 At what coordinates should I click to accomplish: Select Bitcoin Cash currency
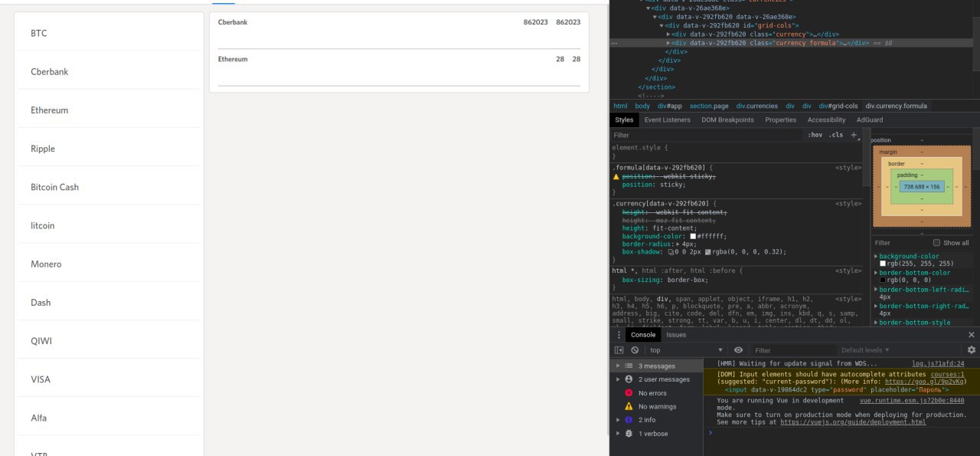tap(109, 187)
